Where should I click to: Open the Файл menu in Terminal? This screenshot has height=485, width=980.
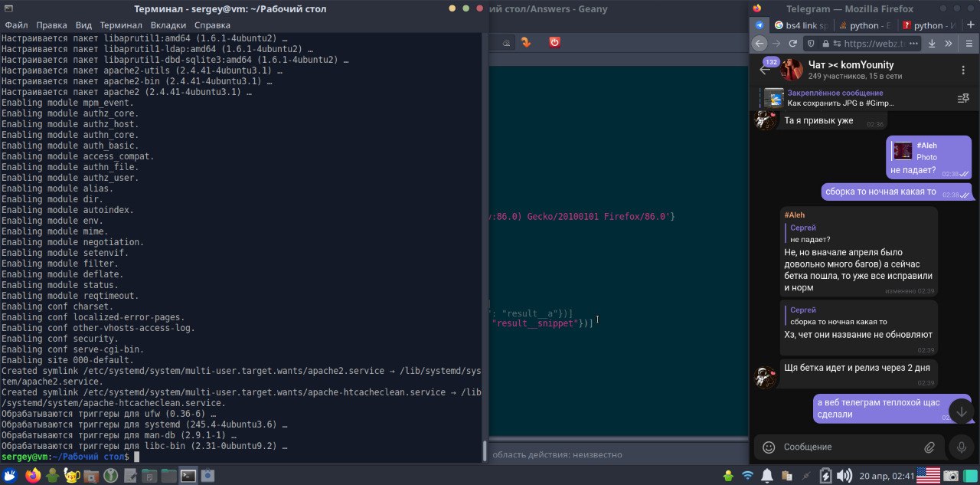coord(16,25)
